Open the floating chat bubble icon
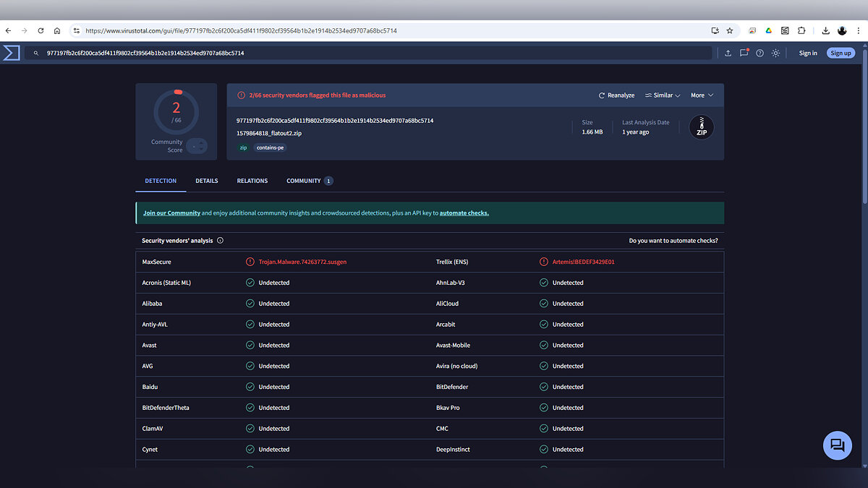The height and width of the screenshot is (488, 868). tap(838, 445)
